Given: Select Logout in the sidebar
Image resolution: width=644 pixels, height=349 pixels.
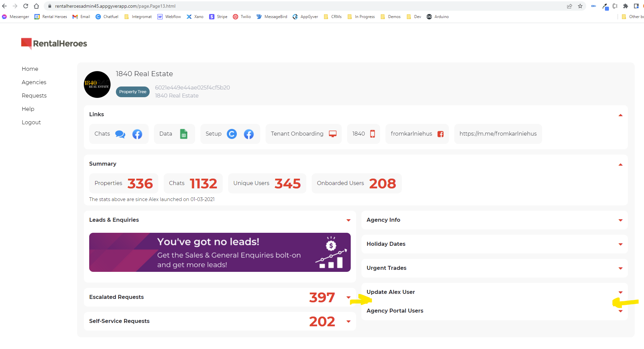Looking at the screenshot, I should click(31, 122).
